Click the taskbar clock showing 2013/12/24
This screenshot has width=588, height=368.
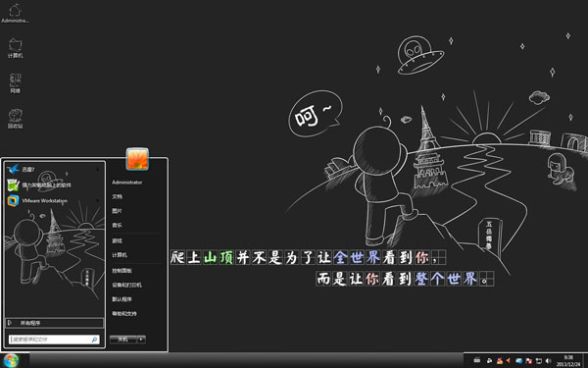tap(568, 361)
